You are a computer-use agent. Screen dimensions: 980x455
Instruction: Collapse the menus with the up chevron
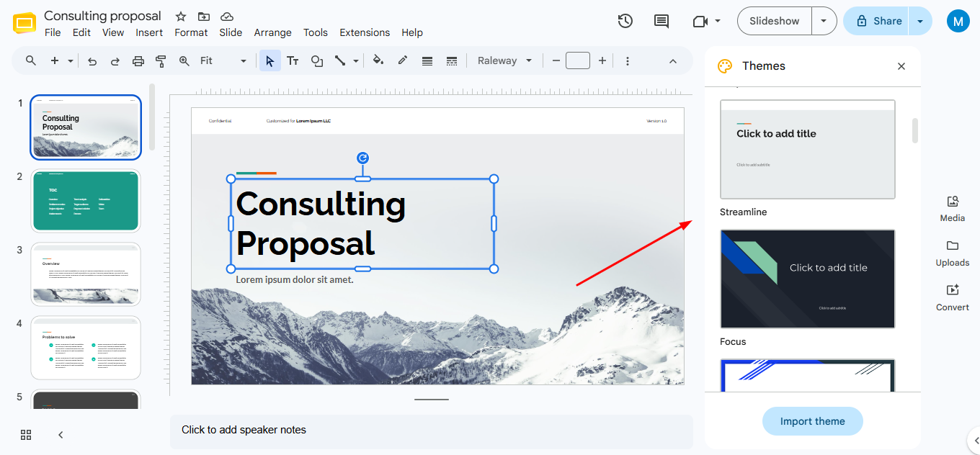(x=673, y=61)
